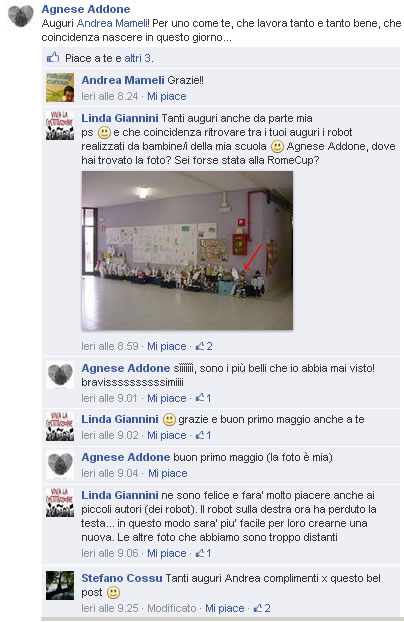The width and height of the screenshot is (404, 622).
Task: Enlarge the robot exhibition photo
Action: 187,250
